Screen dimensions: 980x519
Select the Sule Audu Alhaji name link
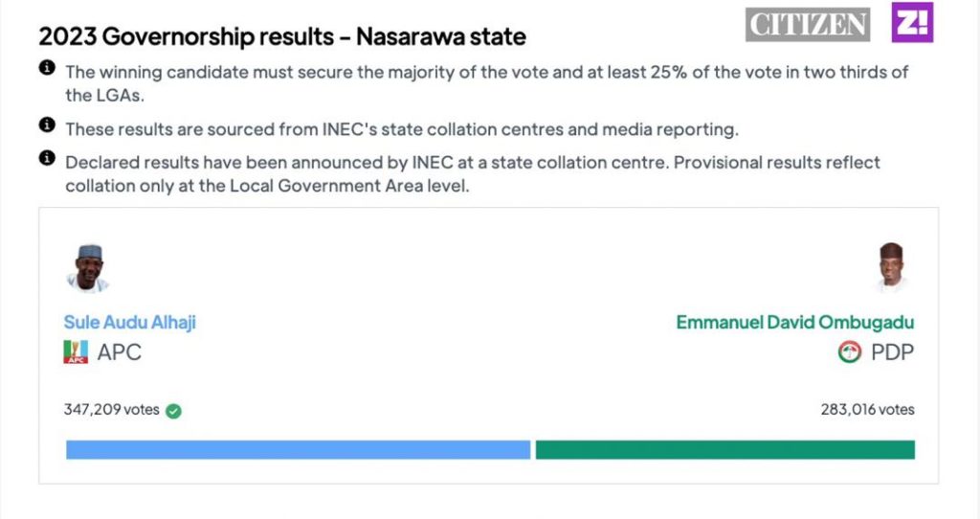(129, 323)
